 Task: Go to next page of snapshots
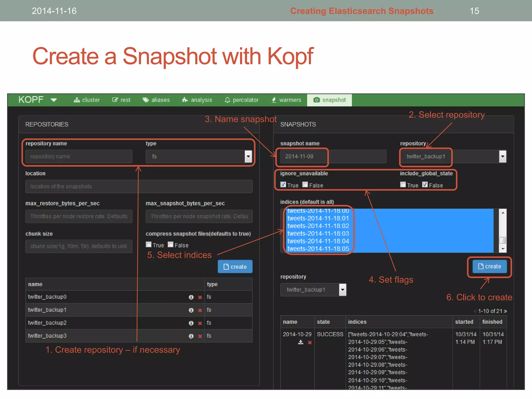(x=505, y=311)
